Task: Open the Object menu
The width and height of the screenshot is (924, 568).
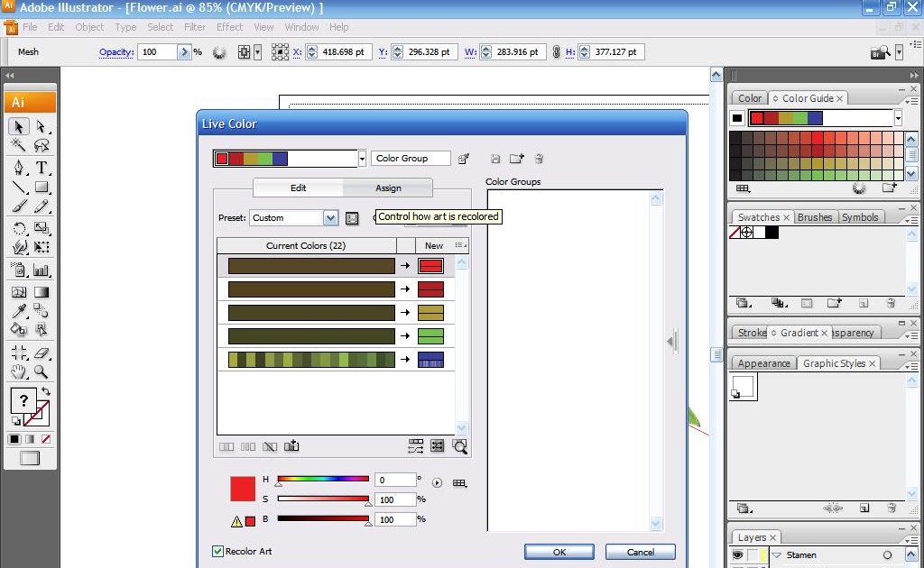Action: pyautogui.click(x=89, y=27)
